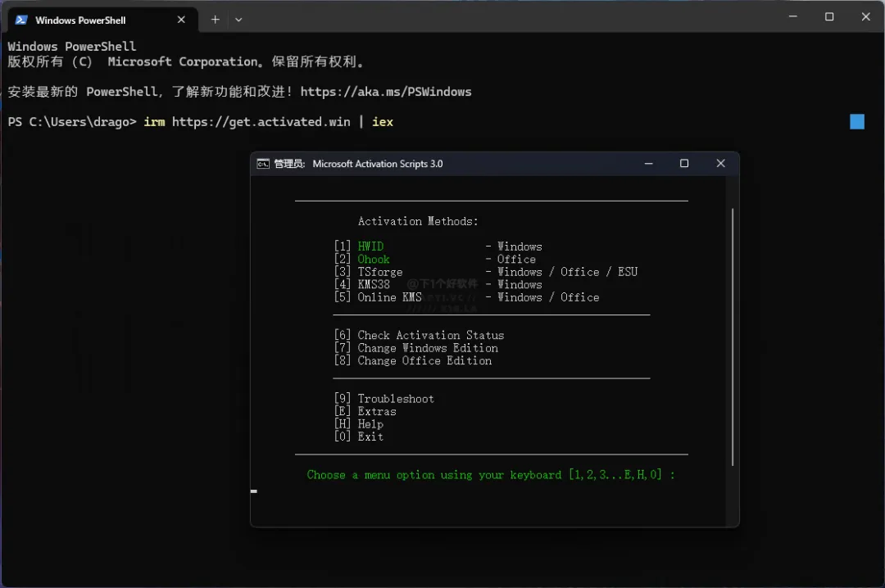Close the Microsoft Activation Scripts window
The width and height of the screenshot is (885, 588).
coord(720,164)
